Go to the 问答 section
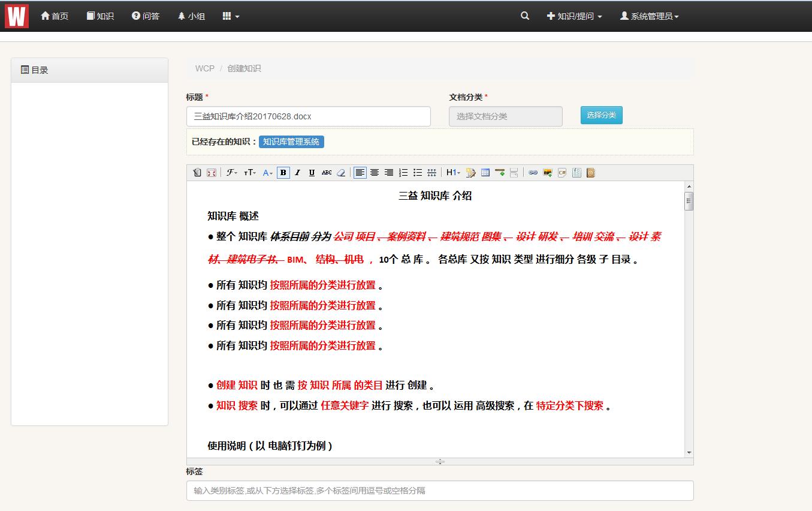The height and width of the screenshot is (511, 812). pos(146,16)
